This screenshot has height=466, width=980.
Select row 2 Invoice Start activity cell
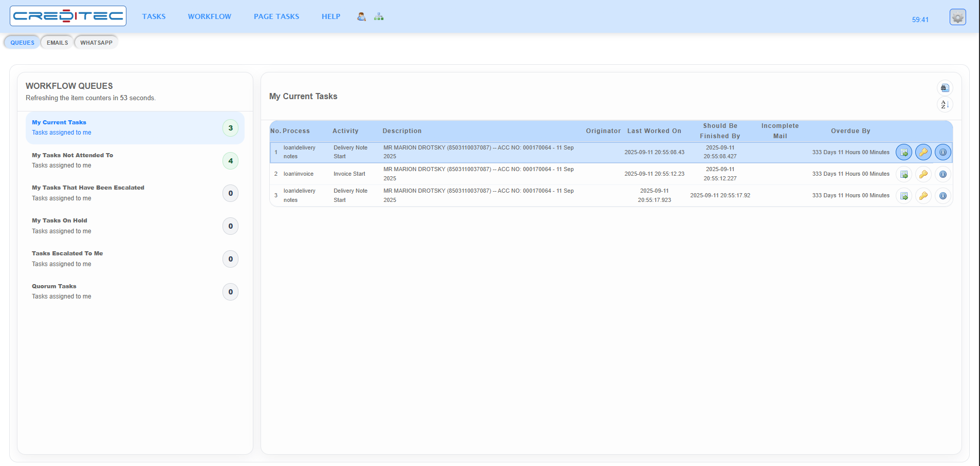point(349,174)
